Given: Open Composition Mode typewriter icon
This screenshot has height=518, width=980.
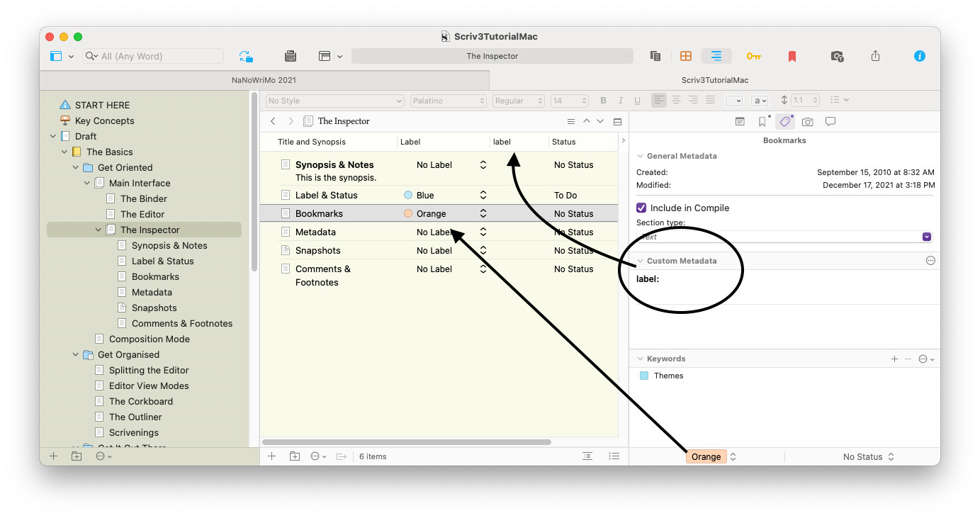Looking at the screenshot, I should pyautogui.click(x=290, y=56).
